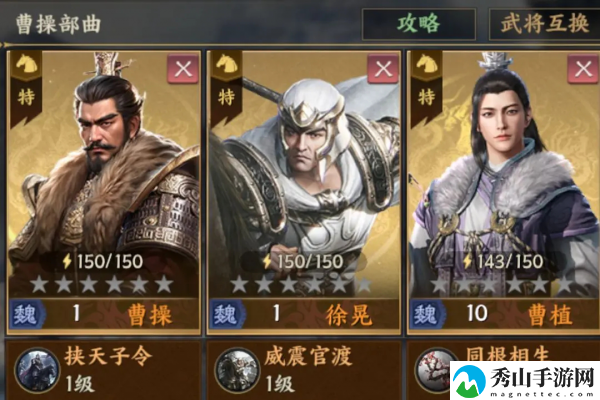
Task: Click the cavalry horse icon on 曹植's card
Action: (x=426, y=64)
